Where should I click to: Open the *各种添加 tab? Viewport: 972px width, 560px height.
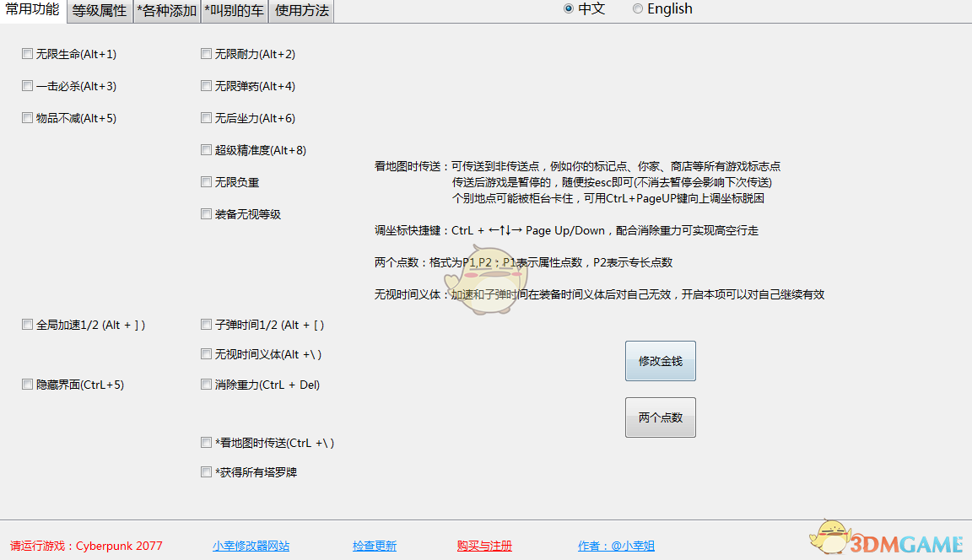(165, 11)
